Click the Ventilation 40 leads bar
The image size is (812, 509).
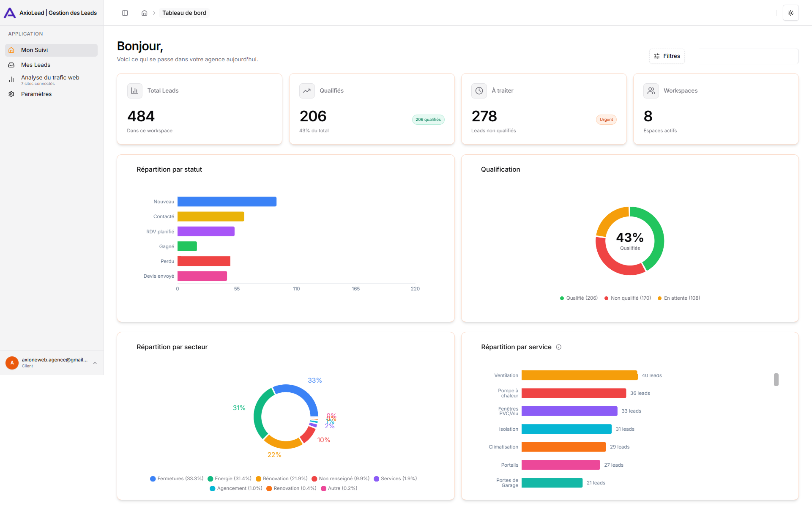coord(579,375)
